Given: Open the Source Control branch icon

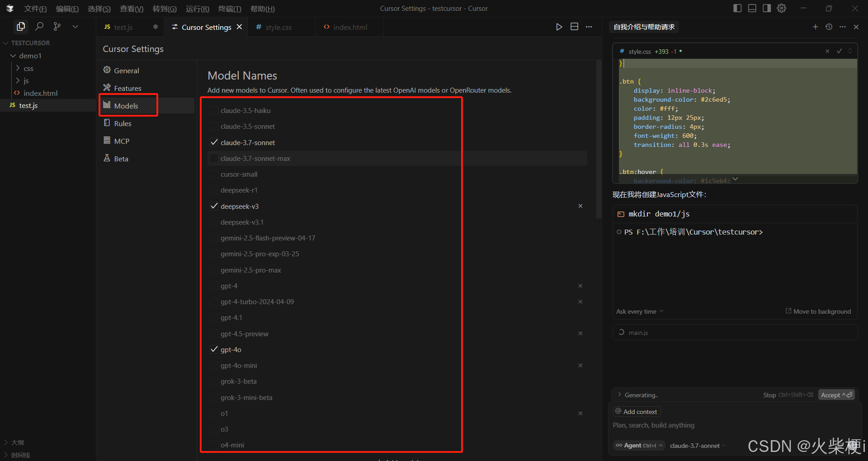Looking at the screenshot, I should pyautogui.click(x=57, y=27).
